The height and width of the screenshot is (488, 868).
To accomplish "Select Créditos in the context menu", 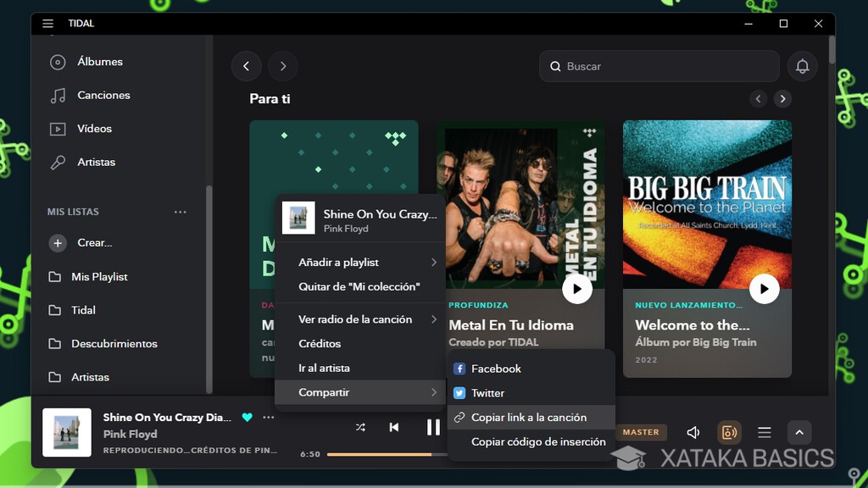I will [360, 344].
